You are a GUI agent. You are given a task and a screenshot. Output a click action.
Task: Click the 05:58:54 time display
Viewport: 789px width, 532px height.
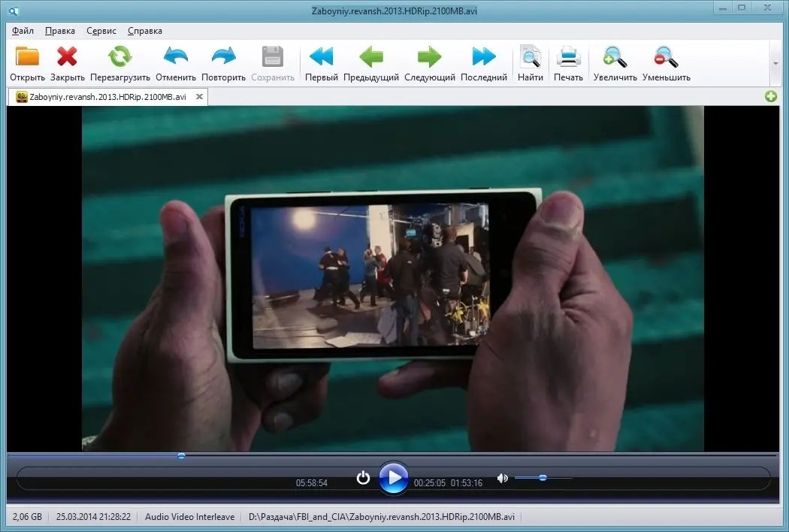312,482
